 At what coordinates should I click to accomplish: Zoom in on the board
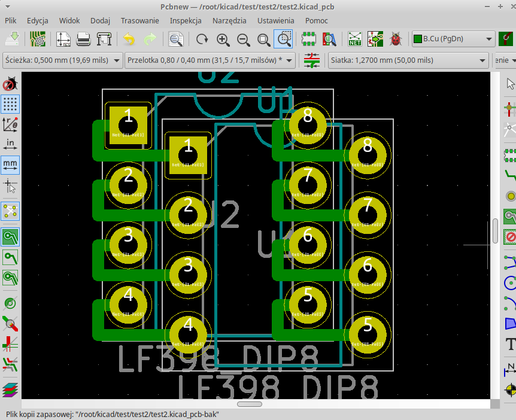(x=223, y=39)
